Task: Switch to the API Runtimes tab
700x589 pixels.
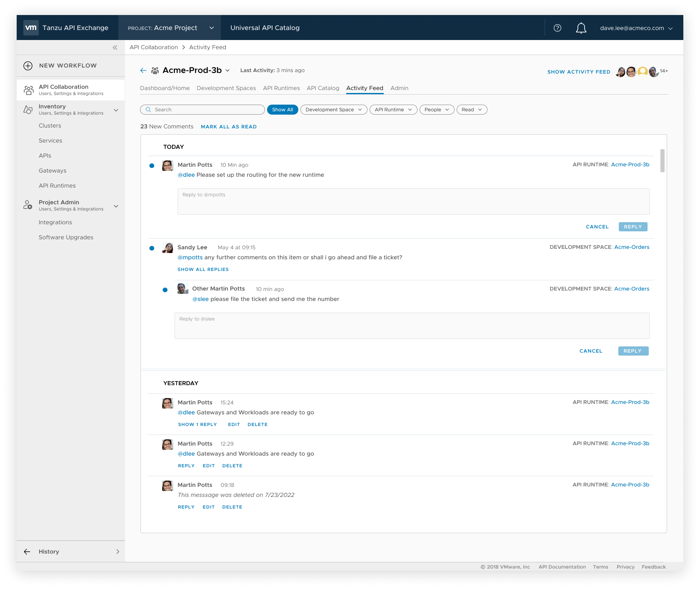Action: click(281, 88)
